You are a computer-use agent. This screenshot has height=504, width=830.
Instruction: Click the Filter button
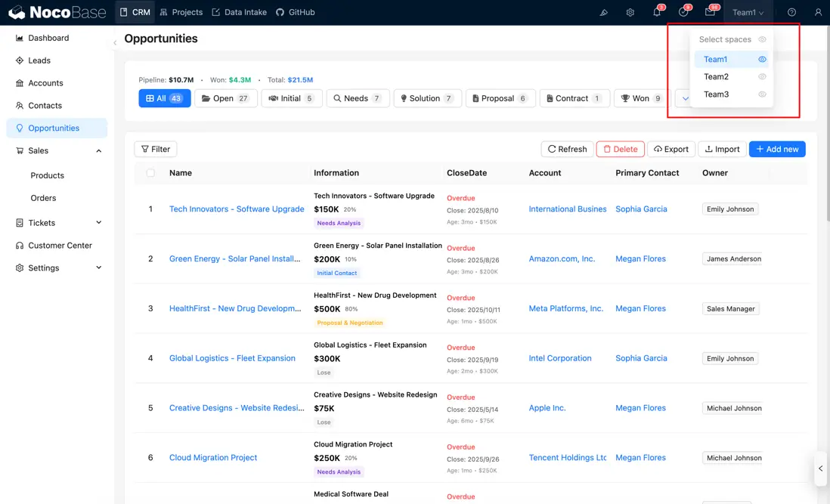pos(155,150)
